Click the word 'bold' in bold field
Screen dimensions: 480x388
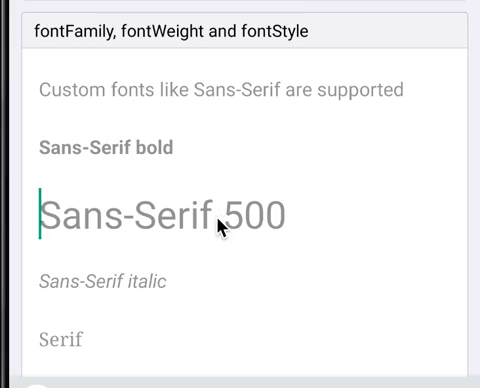[155, 147]
